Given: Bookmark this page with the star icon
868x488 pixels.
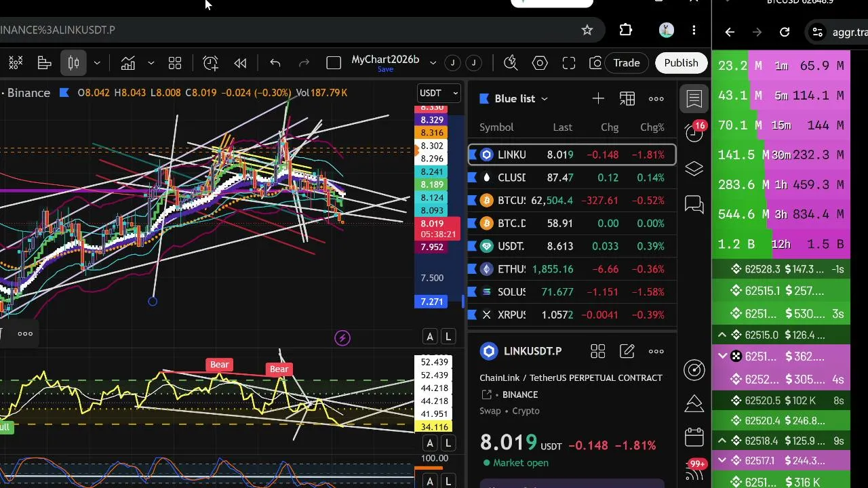Looking at the screenshot, I should coord(587,30).
